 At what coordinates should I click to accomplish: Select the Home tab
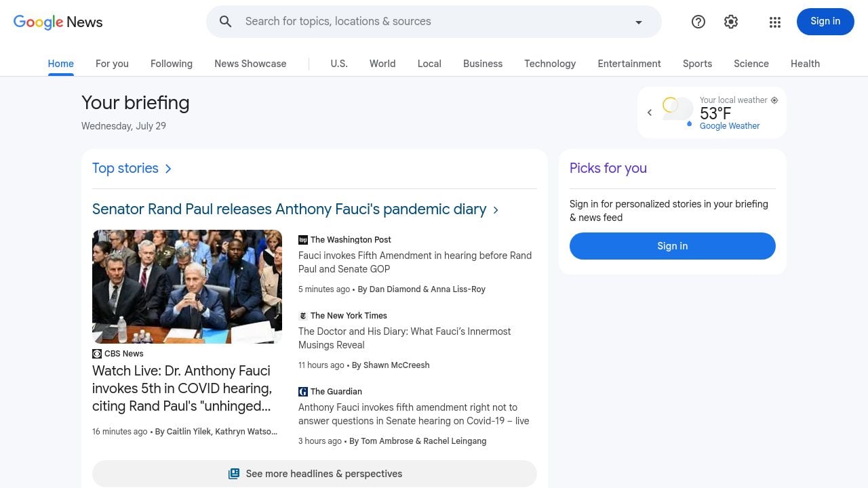pyautogui.click(x=61, y=64)
